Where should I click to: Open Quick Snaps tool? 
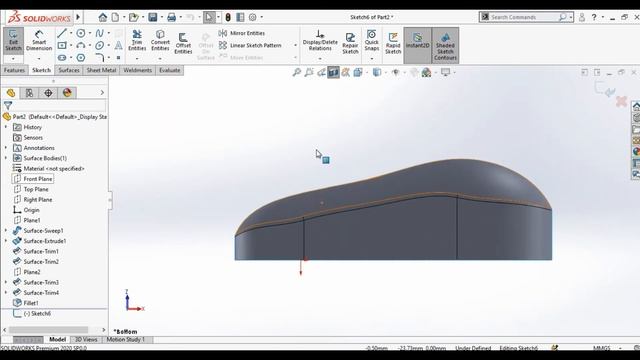pyautogui.click(x=371, y=41)
